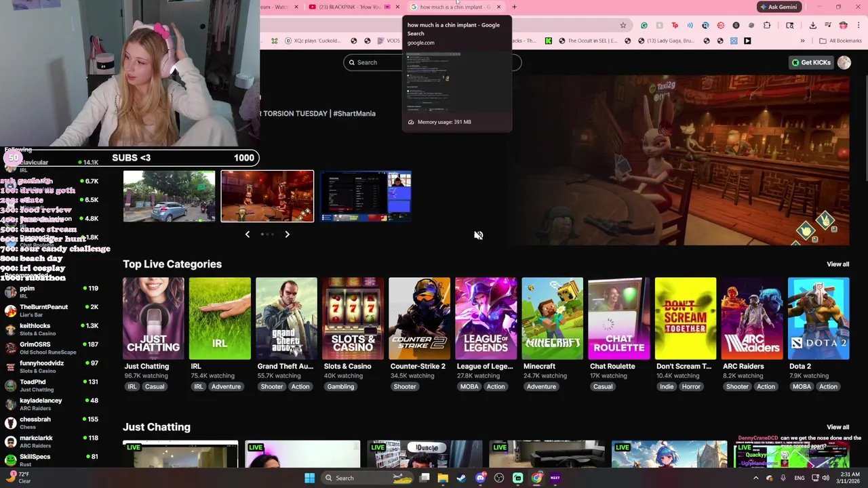
Task: Click Casual tag under Just Chatting
Action: [154, 386]
